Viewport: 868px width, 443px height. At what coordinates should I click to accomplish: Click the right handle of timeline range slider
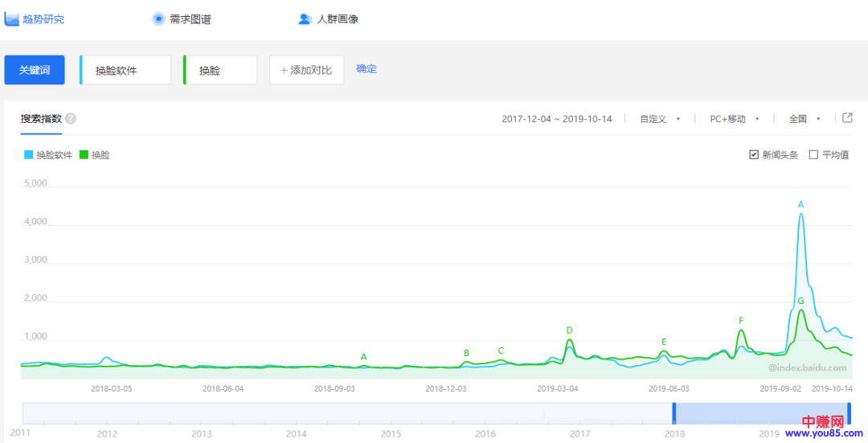tap(849, 412)
